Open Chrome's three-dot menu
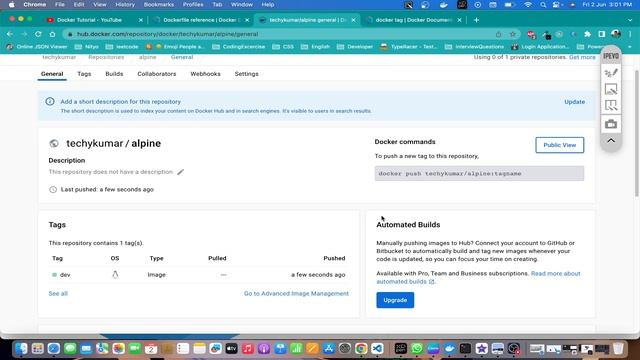640x360 pixels. pyautogui.click(x=630, y=34)
